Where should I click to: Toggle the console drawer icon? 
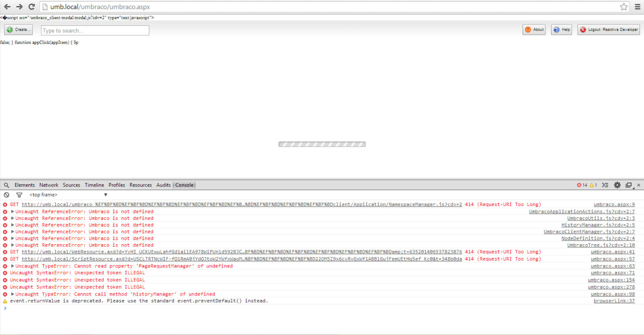click(x=605, y=185)
